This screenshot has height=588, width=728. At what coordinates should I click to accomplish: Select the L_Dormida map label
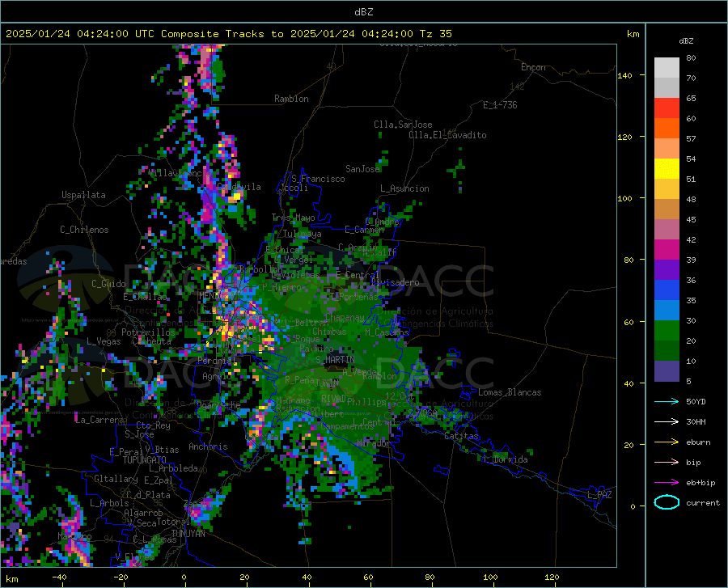point(506,459)
